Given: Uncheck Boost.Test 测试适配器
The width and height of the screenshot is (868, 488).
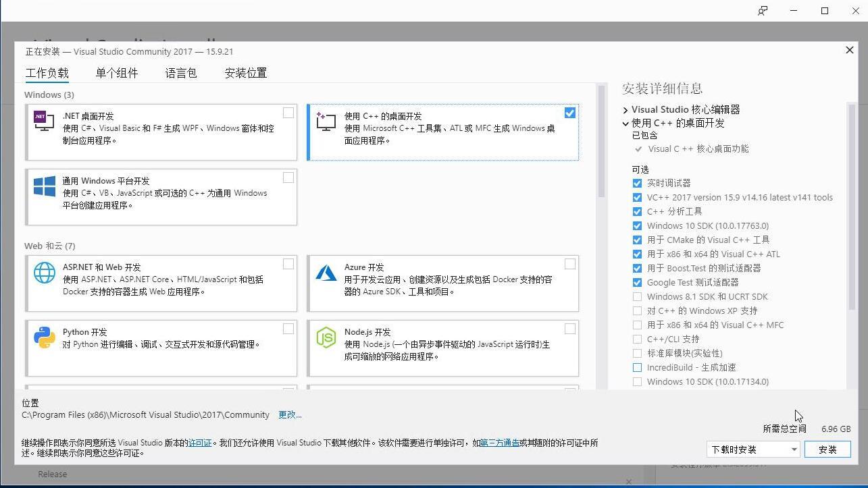Looking at the screenshot, I should (637, 268).
